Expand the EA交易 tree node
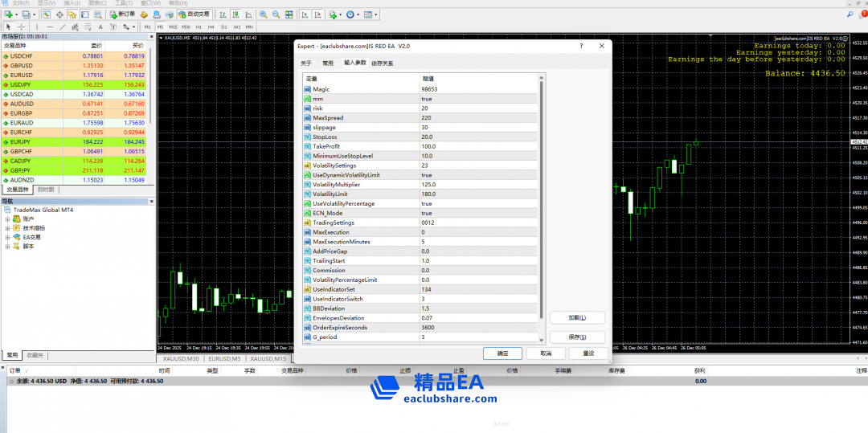Image resolution: width=868 pixels, height=433 pixels. [x=7, y=237]
